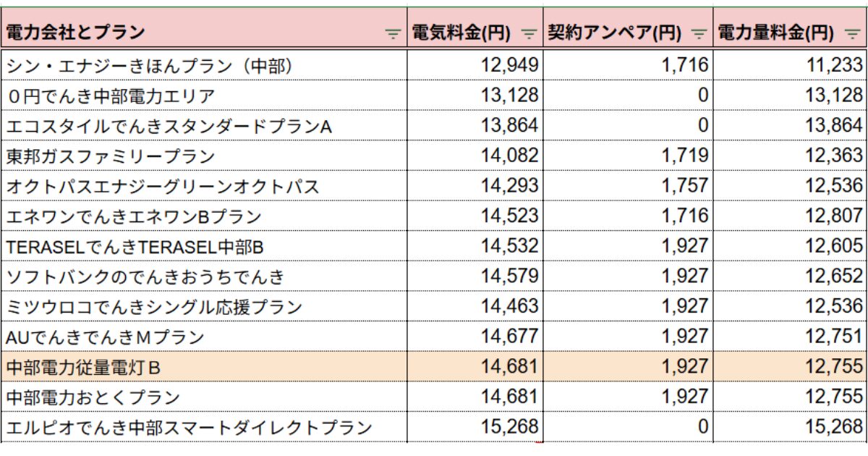868x456 pixels.
Task: Select the highlighted 中部電力従量電灯Ｂ cell
Action: pyautogui.click(x=203, y=367)
